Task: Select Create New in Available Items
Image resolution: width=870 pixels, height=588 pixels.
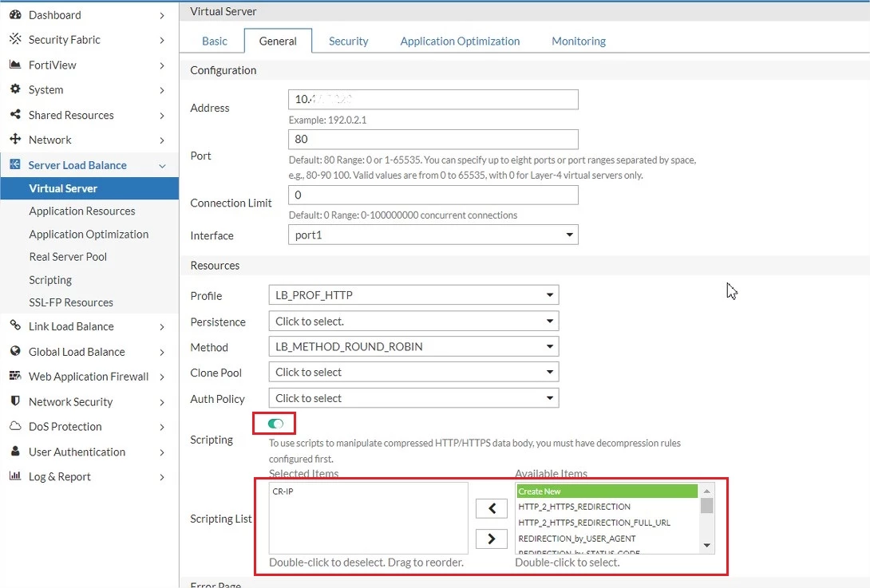Action: (x=607, y=491)
